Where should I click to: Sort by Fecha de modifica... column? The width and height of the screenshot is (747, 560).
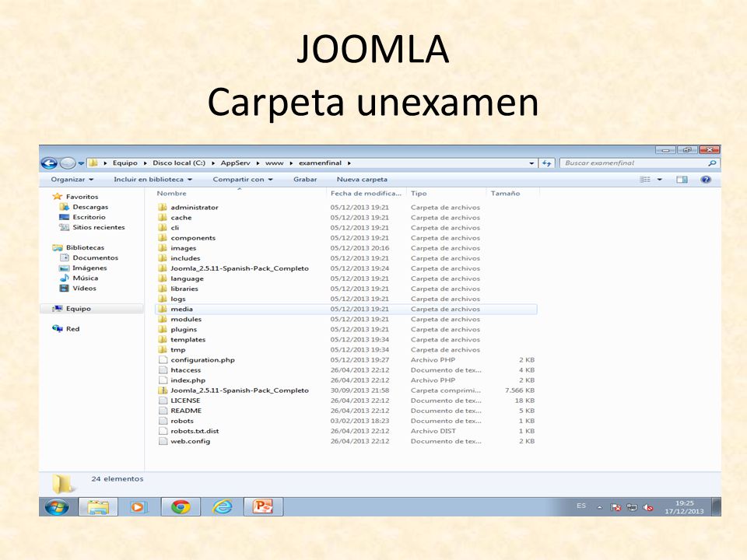coord(366,194)
